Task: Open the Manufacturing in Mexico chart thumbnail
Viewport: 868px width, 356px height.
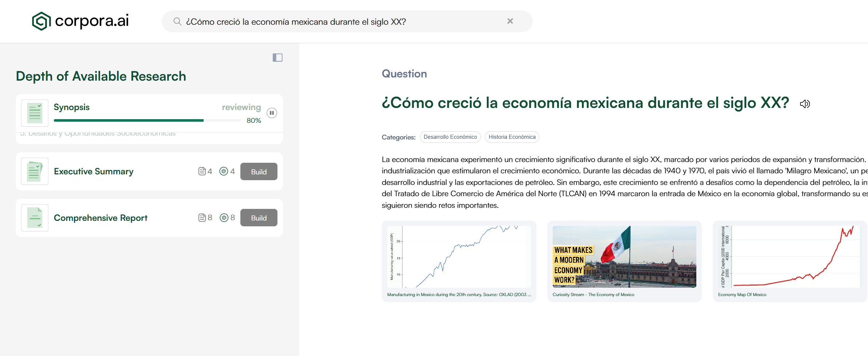Action: click(x=459, y=257)
